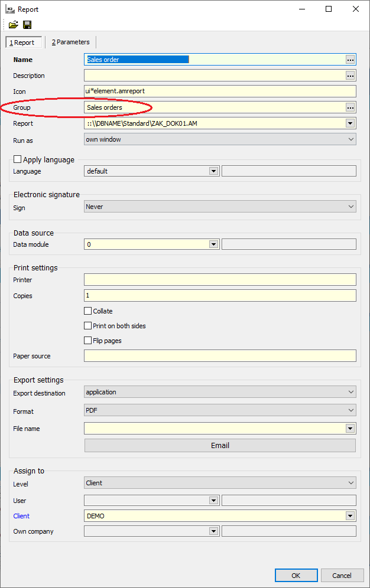Click the open folder toolbar icon
Image resolution: width=370 pixels, height=588 pixels.
click(13, 25)
